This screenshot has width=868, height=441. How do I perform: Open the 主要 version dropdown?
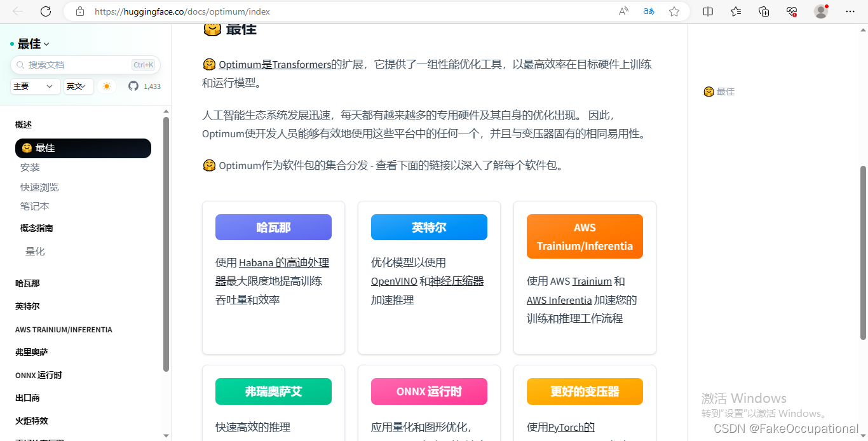click(x=35, y=86)
